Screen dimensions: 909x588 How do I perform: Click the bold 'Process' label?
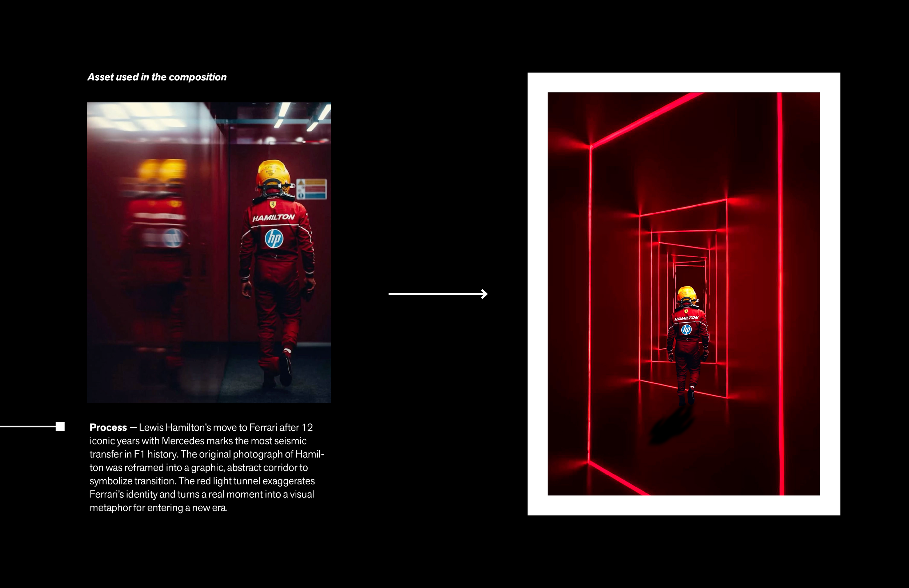tap(108, 427)
